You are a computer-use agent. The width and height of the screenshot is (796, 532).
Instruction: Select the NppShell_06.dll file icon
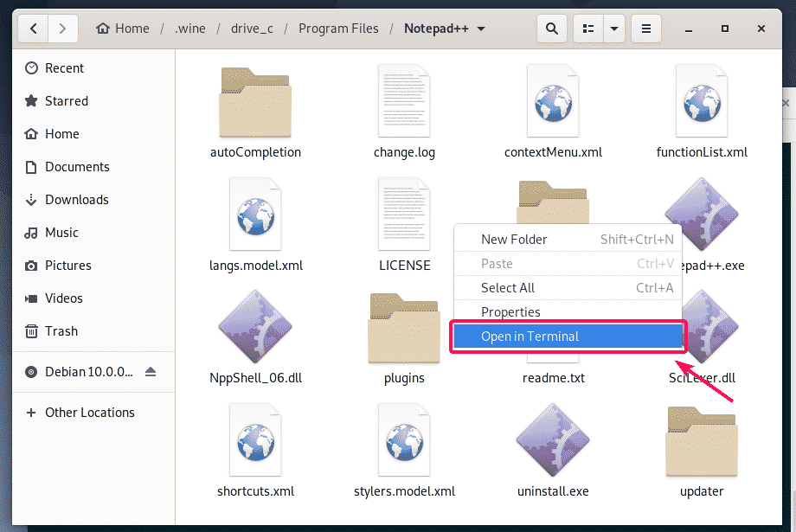[255, 327]
